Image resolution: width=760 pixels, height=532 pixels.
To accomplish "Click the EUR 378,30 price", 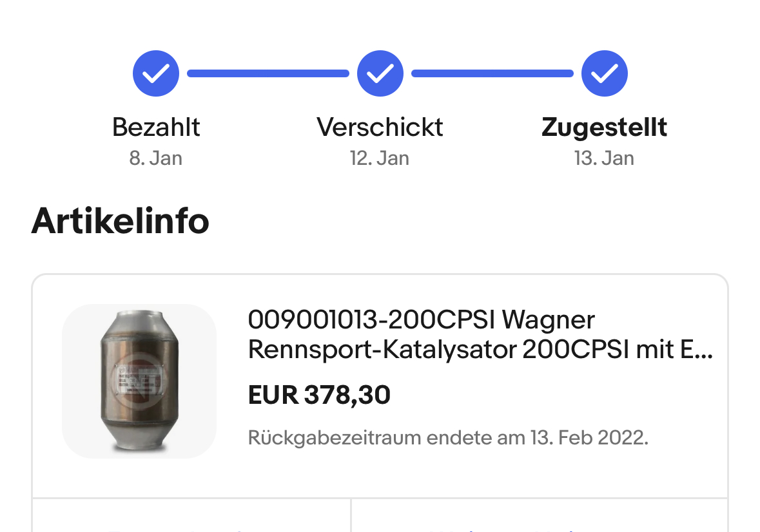I will (x=319, y=395).
